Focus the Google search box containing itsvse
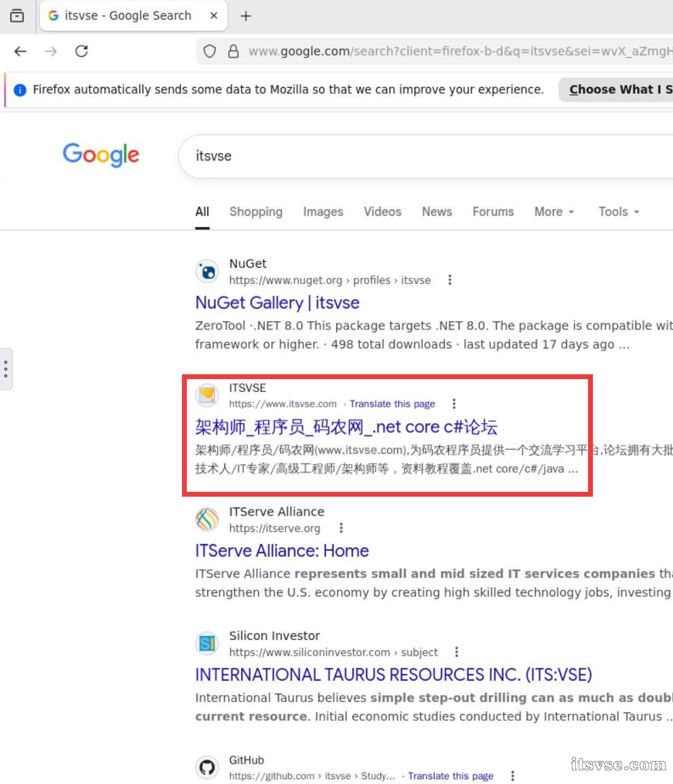 pyautogui.click(x=426, y=156)
